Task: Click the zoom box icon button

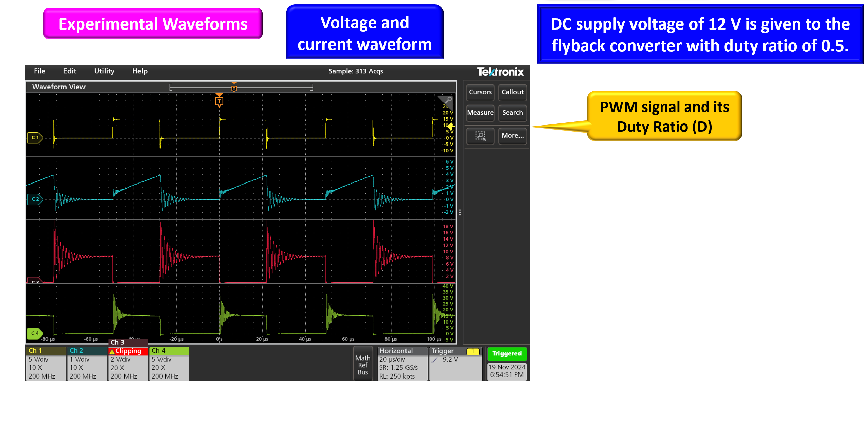Action: coord(480,136)
